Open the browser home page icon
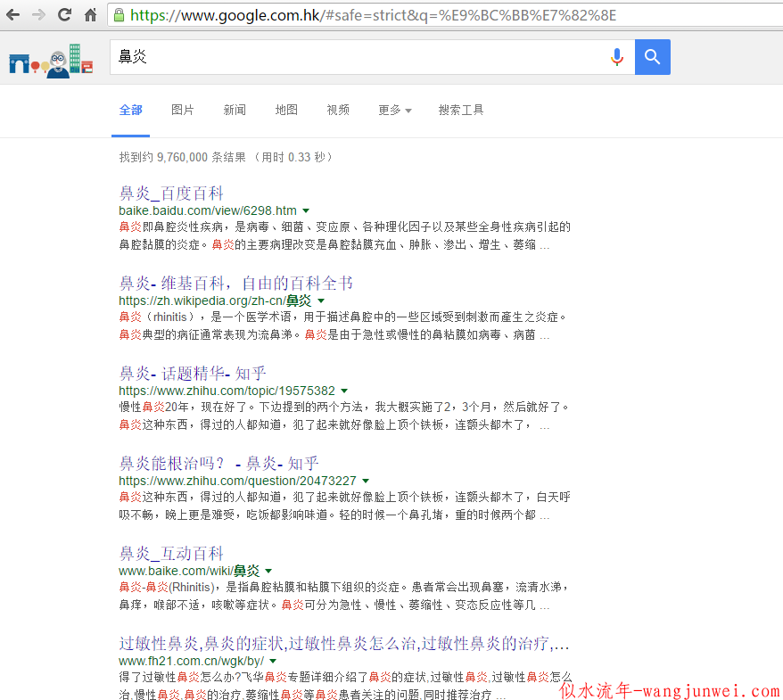The width and height of the screenshot is (783, 700). pyautogui.click(x=90, y=15)
